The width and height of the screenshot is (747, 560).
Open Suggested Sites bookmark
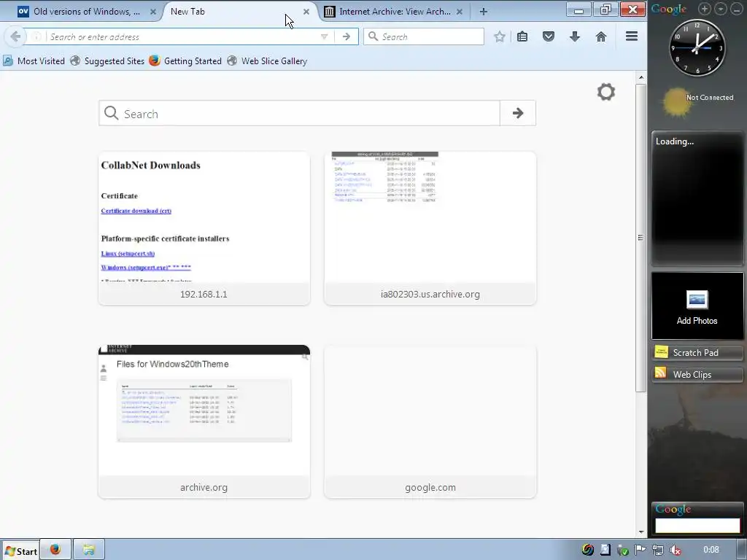(x=107, y=61)
